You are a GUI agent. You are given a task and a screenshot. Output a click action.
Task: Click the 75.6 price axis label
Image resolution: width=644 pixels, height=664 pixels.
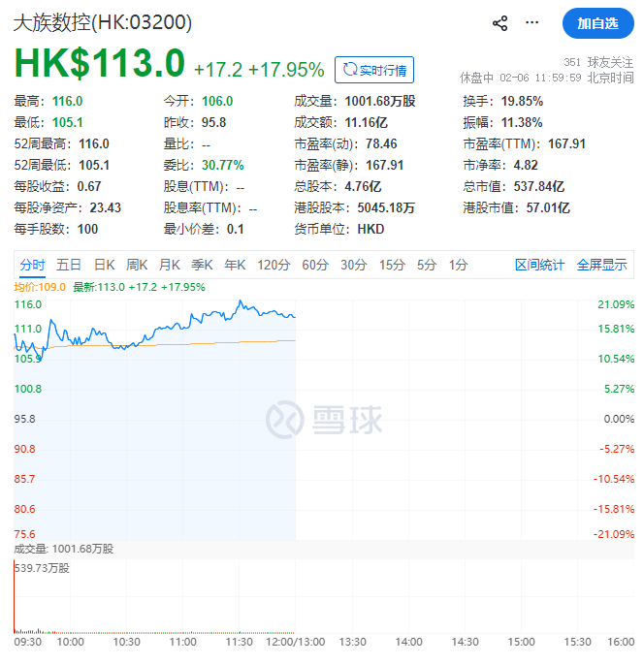[24, 534]
